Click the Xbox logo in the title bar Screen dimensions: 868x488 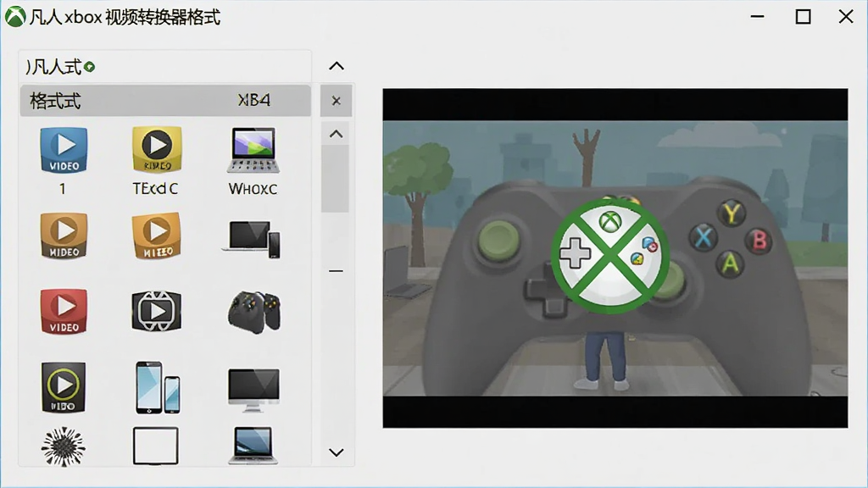(15, 17)
